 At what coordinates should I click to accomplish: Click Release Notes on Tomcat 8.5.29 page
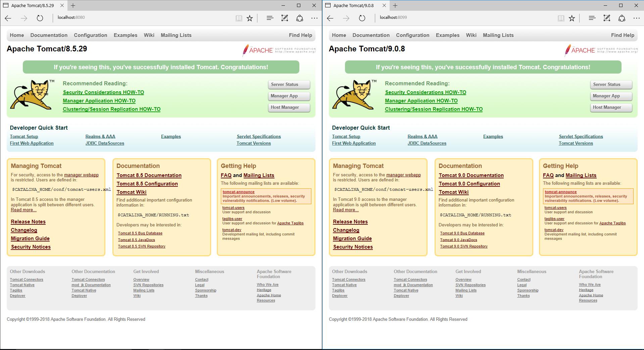pos(28,222)
